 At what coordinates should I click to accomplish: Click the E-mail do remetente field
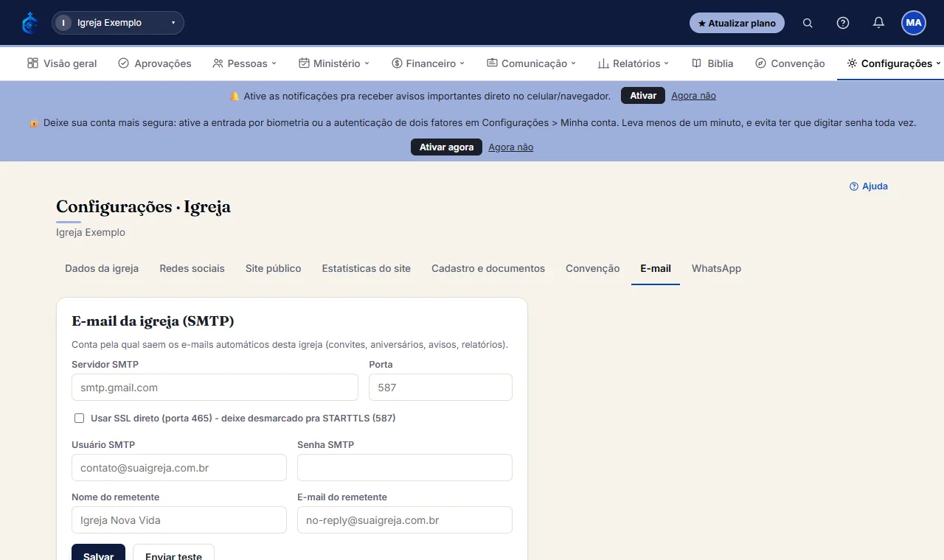coord(405,520)
